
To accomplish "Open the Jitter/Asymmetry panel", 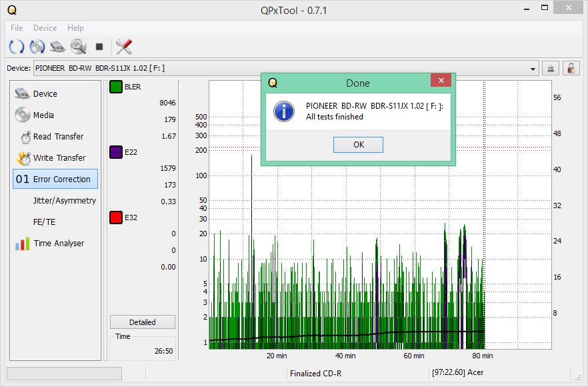I will pos(55,200).
